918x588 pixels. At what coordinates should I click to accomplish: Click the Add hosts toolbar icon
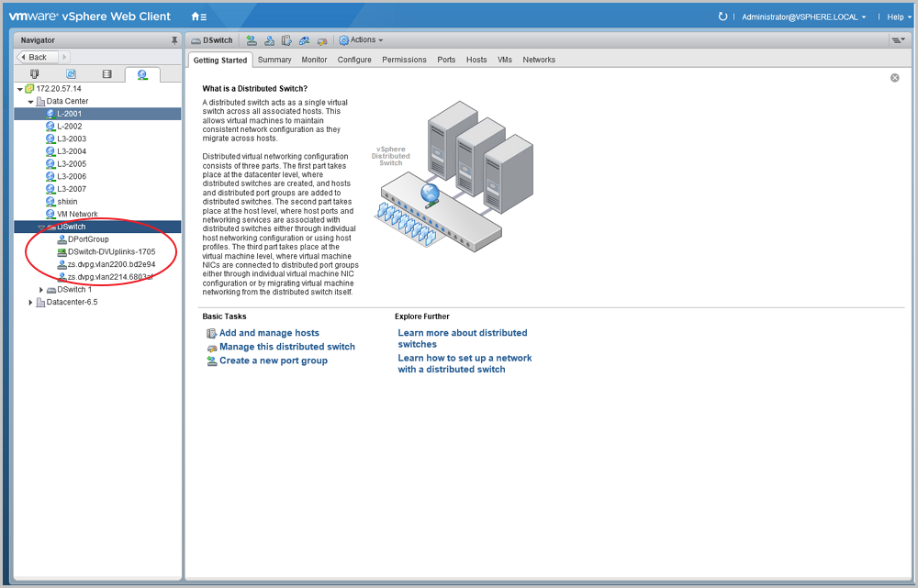[252, 40]
